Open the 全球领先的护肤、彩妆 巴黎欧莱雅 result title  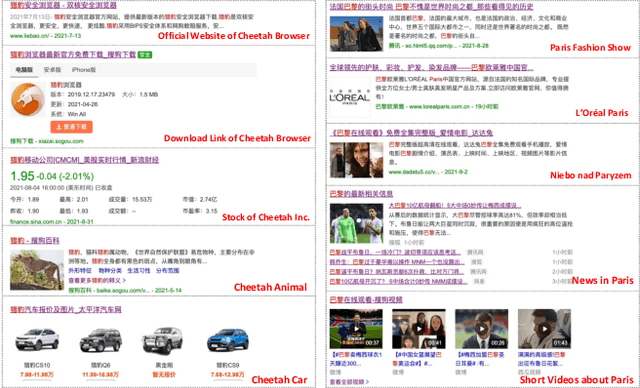[x=431, y=67]
